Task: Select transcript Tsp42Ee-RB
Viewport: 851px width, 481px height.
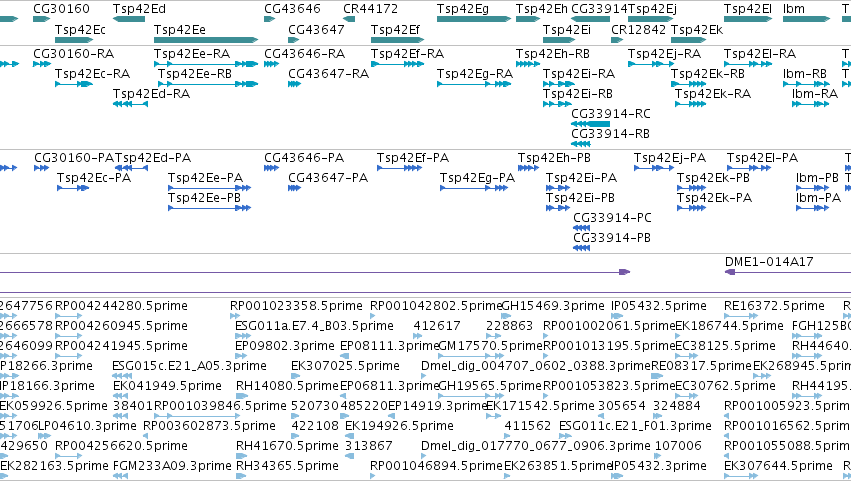Action: point(195,74)
